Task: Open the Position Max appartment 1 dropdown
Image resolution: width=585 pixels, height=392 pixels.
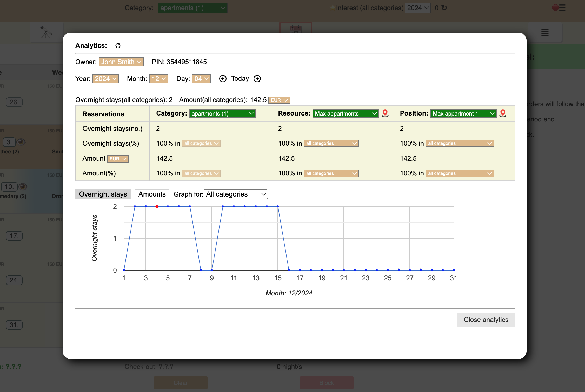Action: pyautogui.click(x=463, y=113)
